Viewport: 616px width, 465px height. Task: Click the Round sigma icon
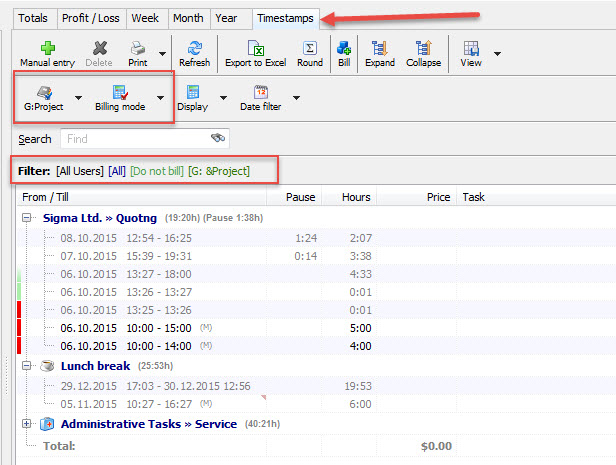(310, 47)
